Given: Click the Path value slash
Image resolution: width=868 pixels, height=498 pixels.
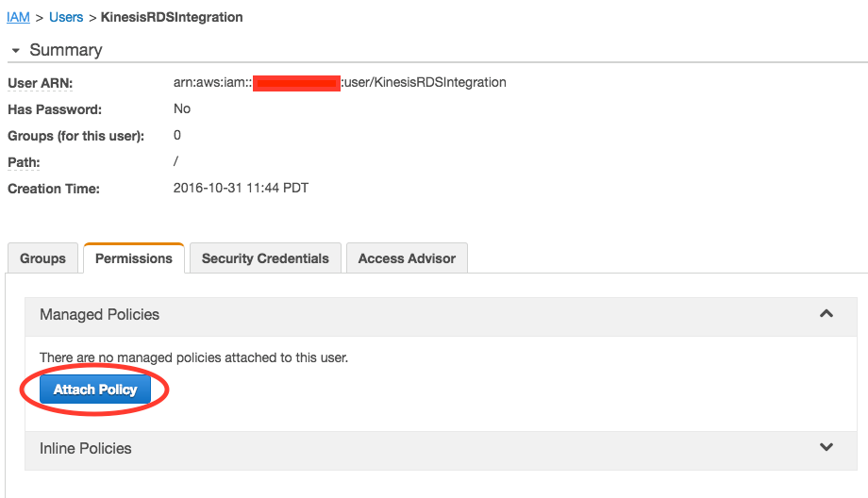Looking at the screenshot, I should [176, 161].
